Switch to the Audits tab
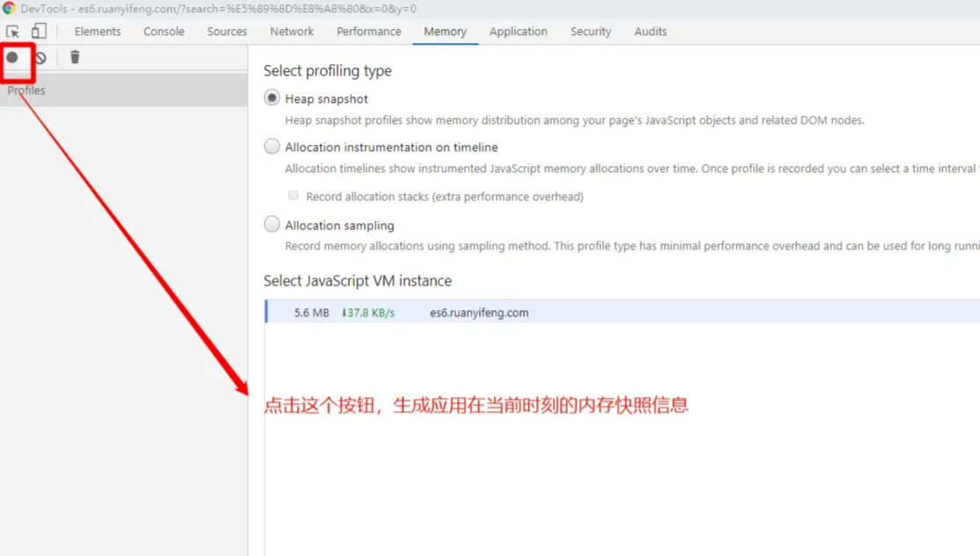Viewport: 980px width, 556px height. 650,32
